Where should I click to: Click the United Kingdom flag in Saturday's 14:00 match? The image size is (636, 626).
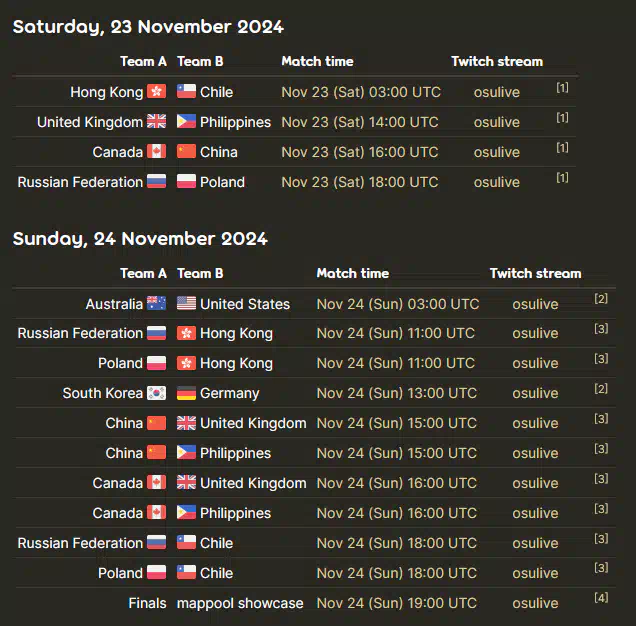pos(156,121)
